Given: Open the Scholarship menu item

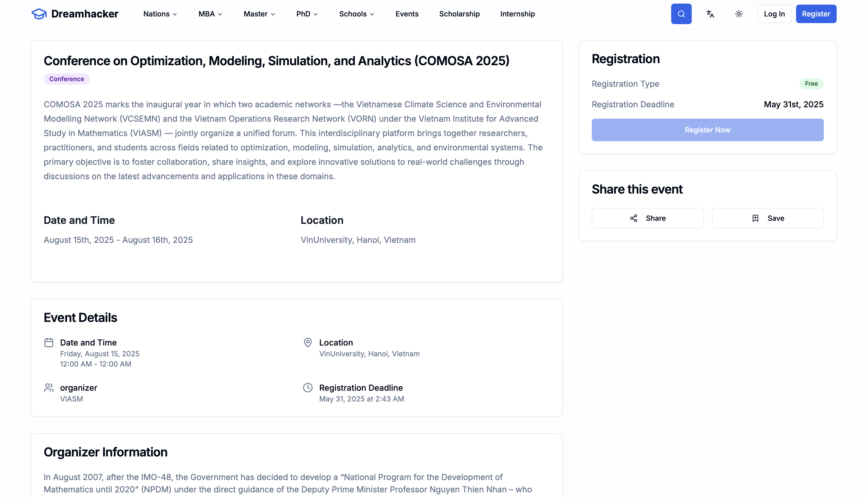Looking at the screenshot, I should click(459, 14).
